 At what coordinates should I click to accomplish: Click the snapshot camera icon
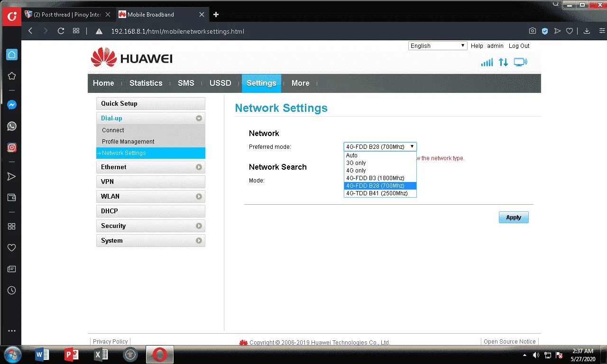(533, 31)
